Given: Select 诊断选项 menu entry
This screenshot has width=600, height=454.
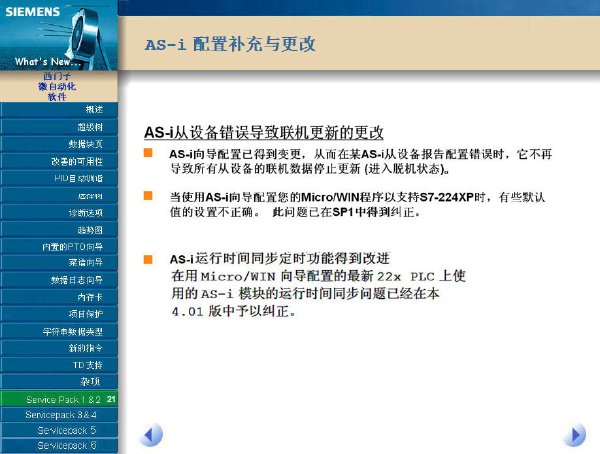Looking at the screenshot, I should point(59,212).
